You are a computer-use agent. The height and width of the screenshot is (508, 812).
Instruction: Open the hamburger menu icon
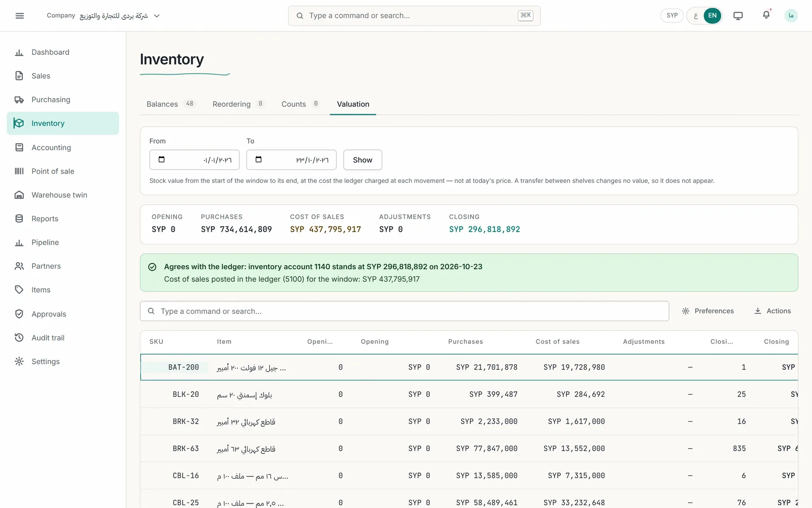pyautogui.click(x=20, y=16)
